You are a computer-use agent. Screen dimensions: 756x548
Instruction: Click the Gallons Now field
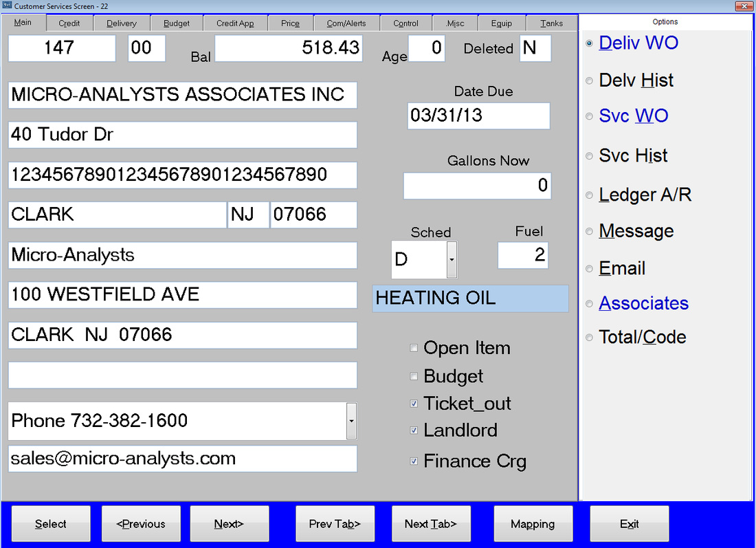point(477,186)
